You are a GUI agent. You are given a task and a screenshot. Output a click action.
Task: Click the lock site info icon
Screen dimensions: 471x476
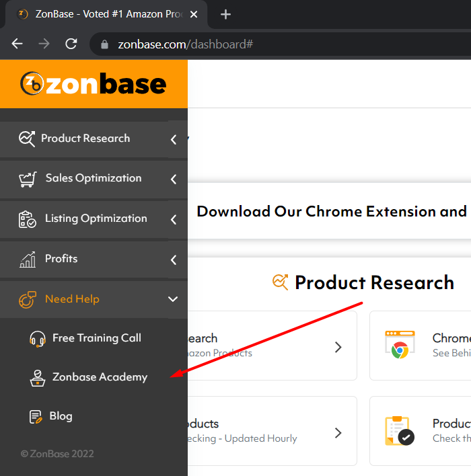coord(104,44)
